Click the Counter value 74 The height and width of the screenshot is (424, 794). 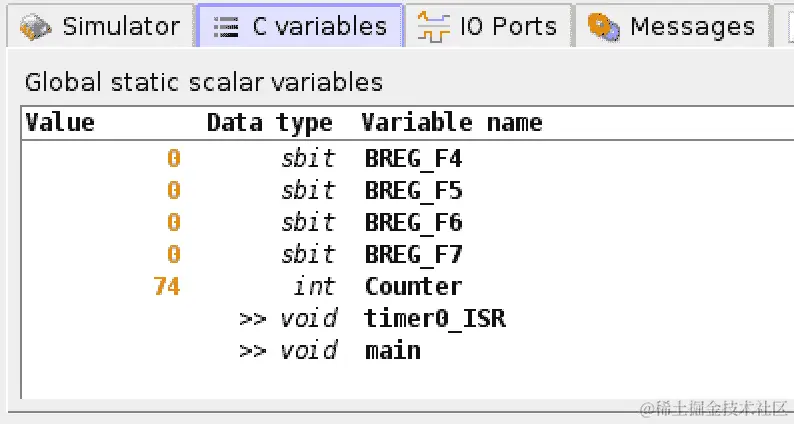coord(167,286)
